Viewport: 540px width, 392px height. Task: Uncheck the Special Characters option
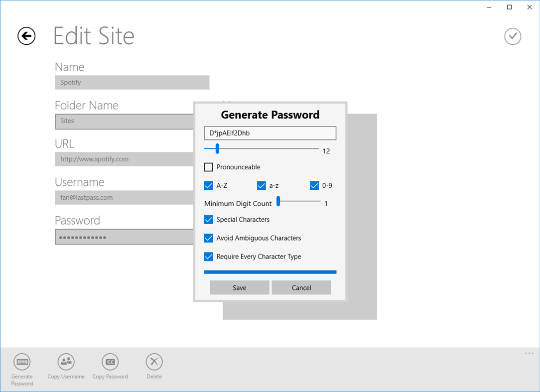(x=208, y=220)
